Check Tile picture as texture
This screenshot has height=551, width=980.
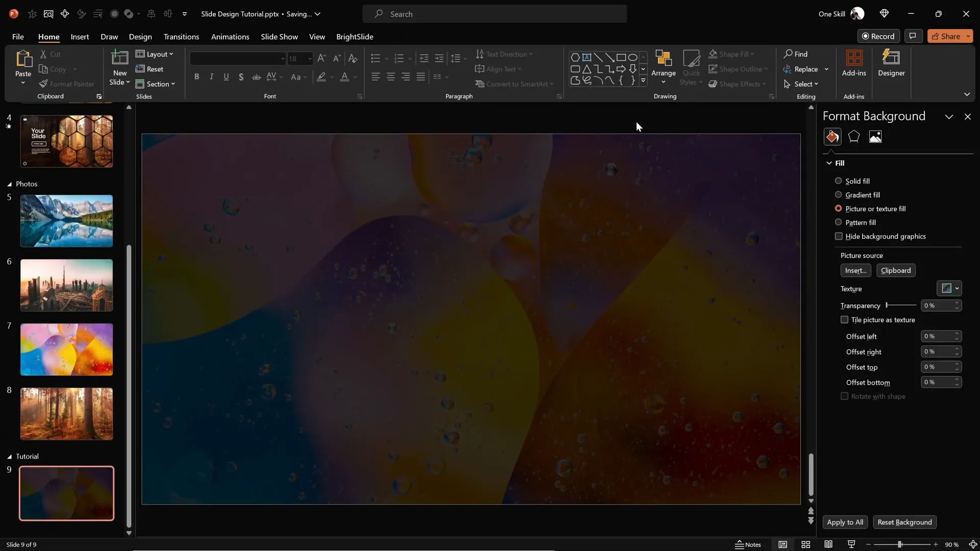844,319
